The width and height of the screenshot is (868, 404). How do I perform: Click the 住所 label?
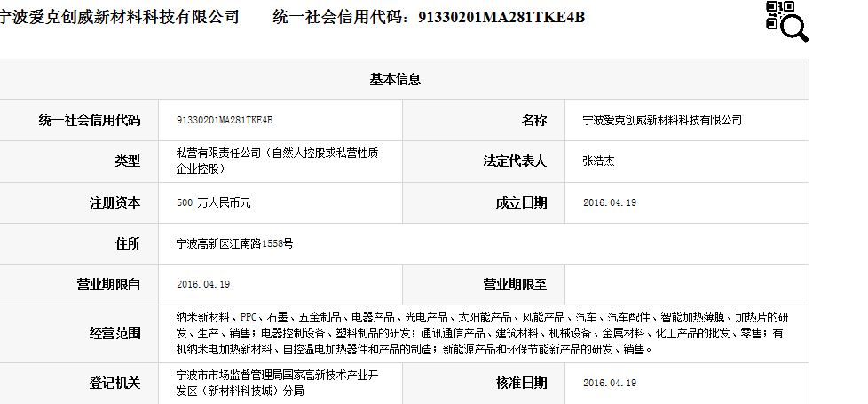tap(127, 243)
